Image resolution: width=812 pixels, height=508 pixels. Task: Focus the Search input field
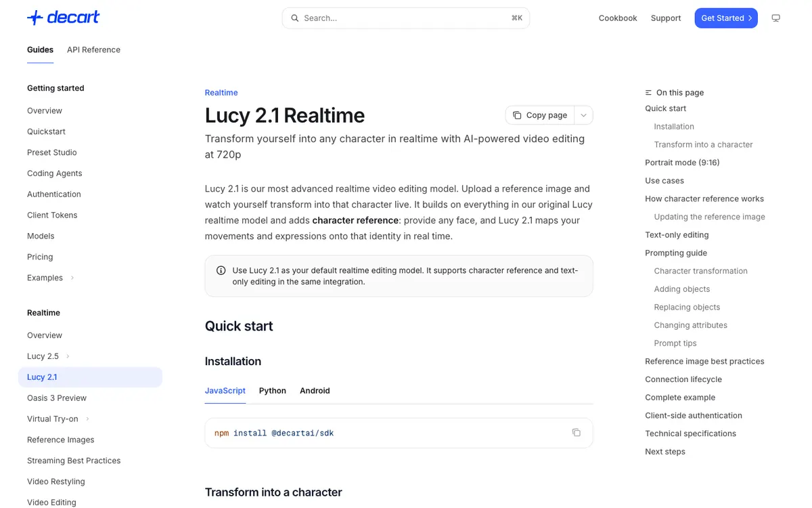pyautogui.click(x=406, y=18)
